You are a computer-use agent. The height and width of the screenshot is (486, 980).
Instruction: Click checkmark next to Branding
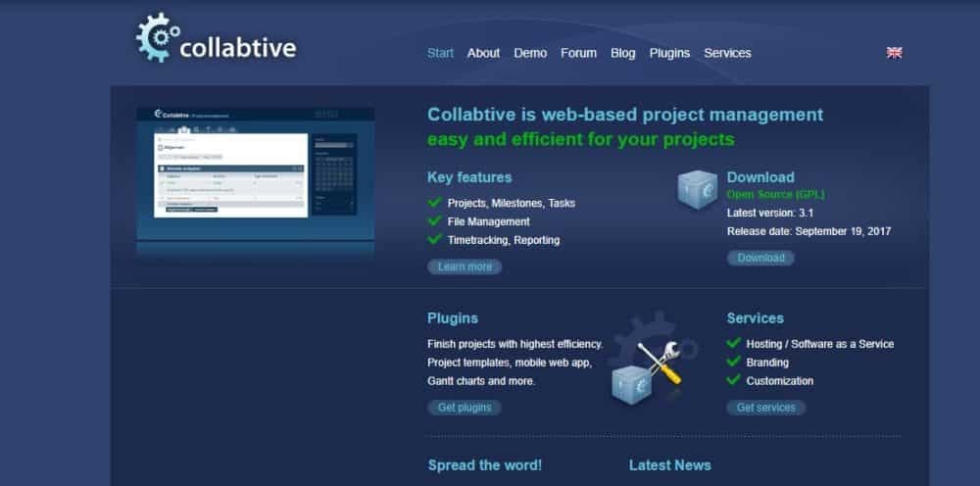[733, 362]
